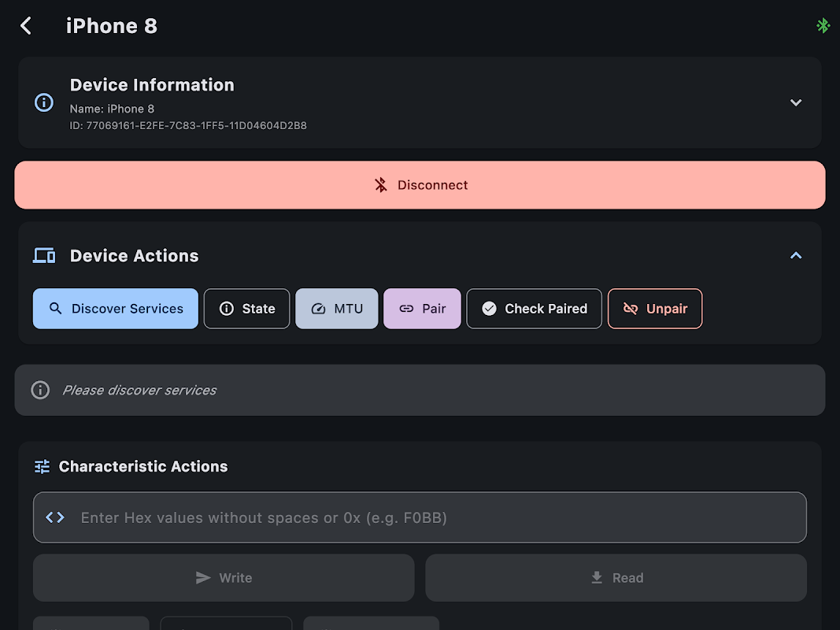Go back using the back arrow
Viewport: 840px width, 630px height.
(x=26, y=26)
